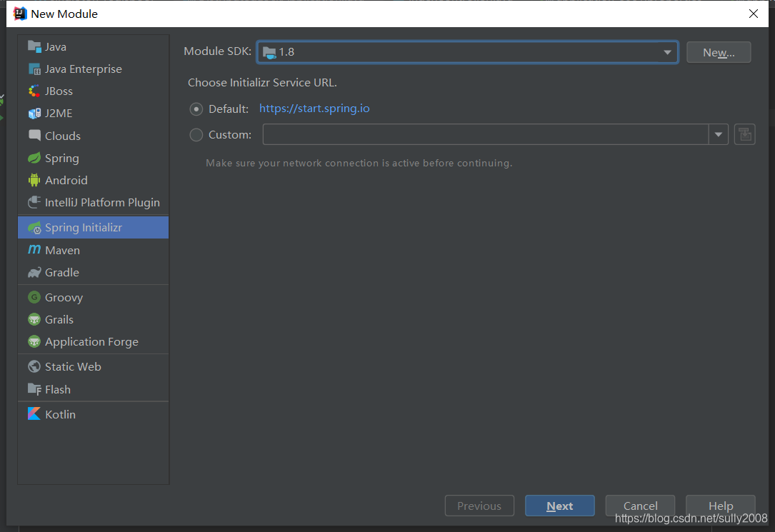Click the Spring Initializr leaf icon
775x532 pixels.
[34, 228]
